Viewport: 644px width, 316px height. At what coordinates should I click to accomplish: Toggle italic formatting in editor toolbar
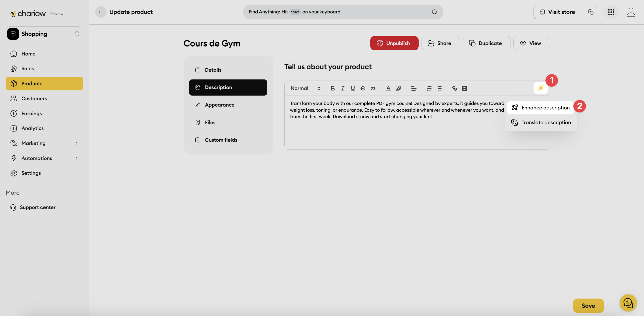(x=343, y=88)
